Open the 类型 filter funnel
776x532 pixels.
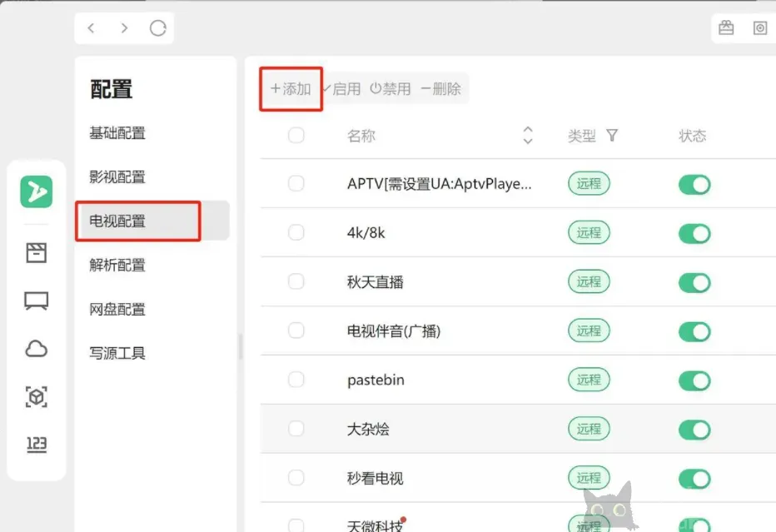612,136
